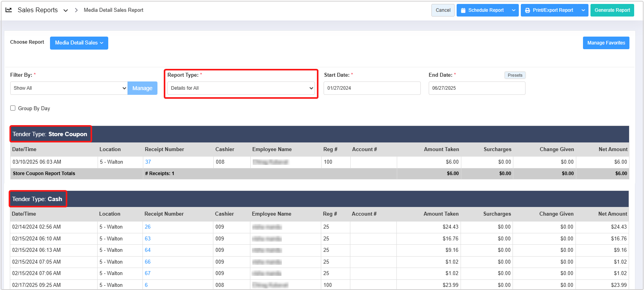Click the Presets button near End Date
The image size is (644, 290).
514,75
